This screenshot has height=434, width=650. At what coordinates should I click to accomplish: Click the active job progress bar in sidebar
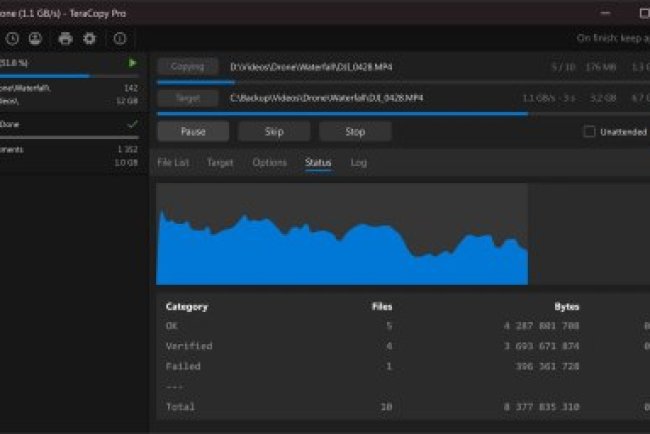[69, 76]
